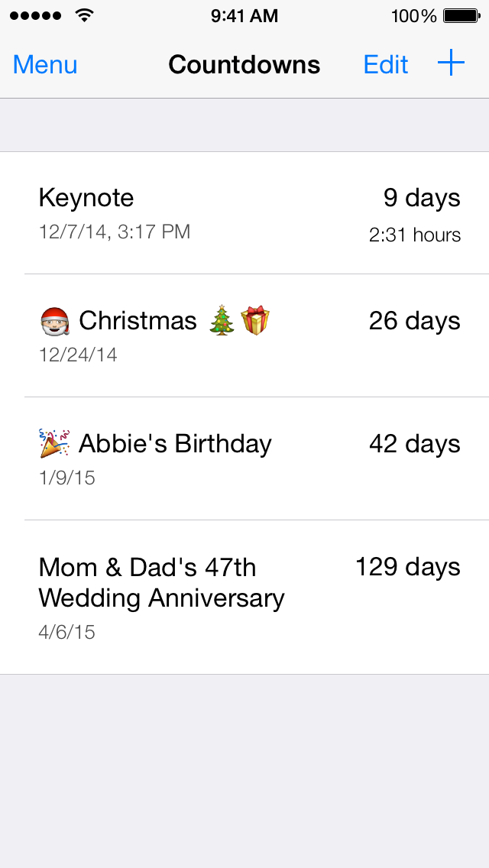Tap the 26 days remaining label
This screenshot has width=489, height=868.
tap(414, 321)
